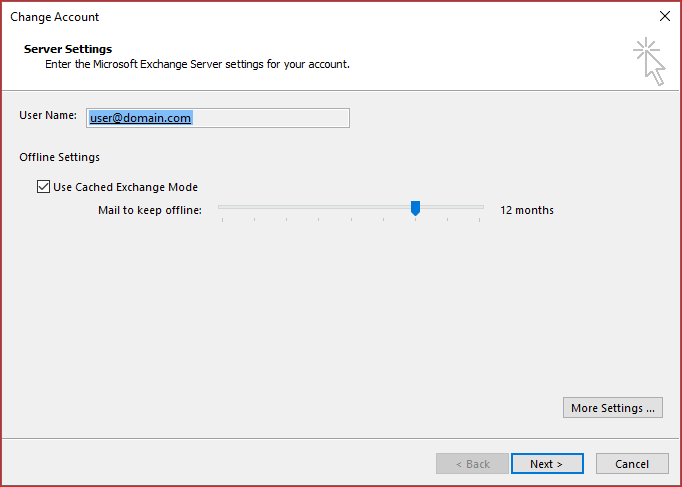Click the 'Server Settings' heading
Image resolution: width=682 pixels, height=487 pixels.
68,49
